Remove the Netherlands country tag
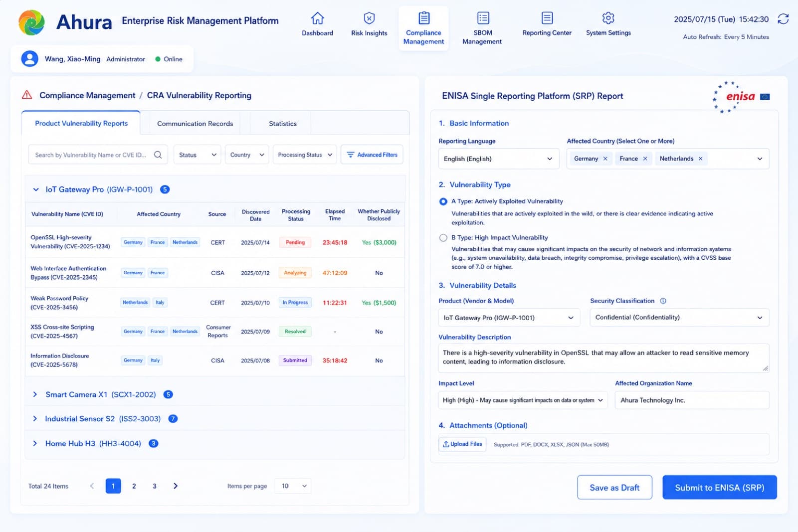This screenshot has height=532, width=798. coord(700,159)
